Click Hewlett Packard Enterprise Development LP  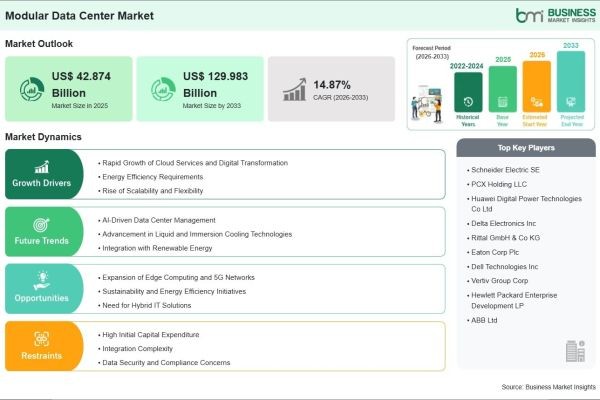512,300
